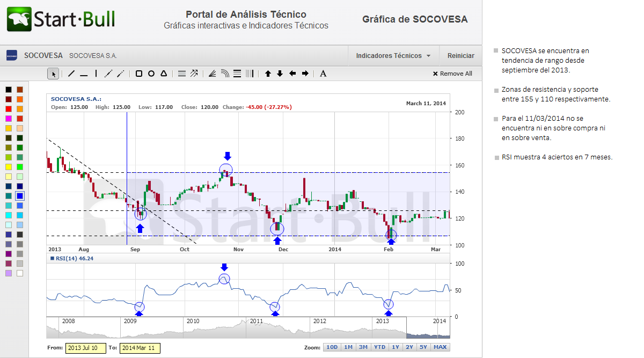Select the up arrow marker tool
644x358 pixels.
coord(268,74)
